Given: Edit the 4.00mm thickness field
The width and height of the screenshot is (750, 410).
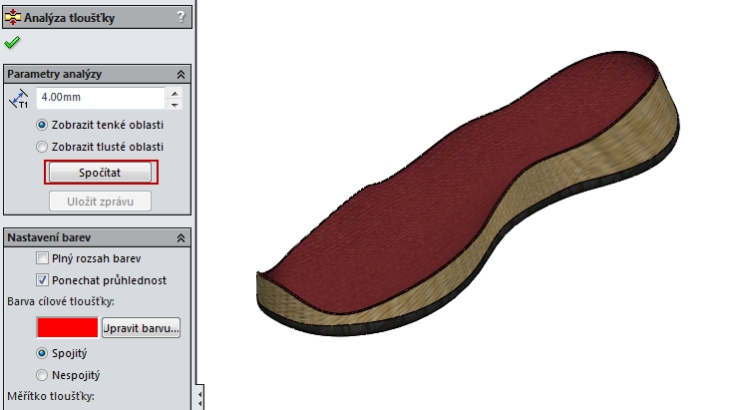Looking at the screenshot, I should pos(100,98).
